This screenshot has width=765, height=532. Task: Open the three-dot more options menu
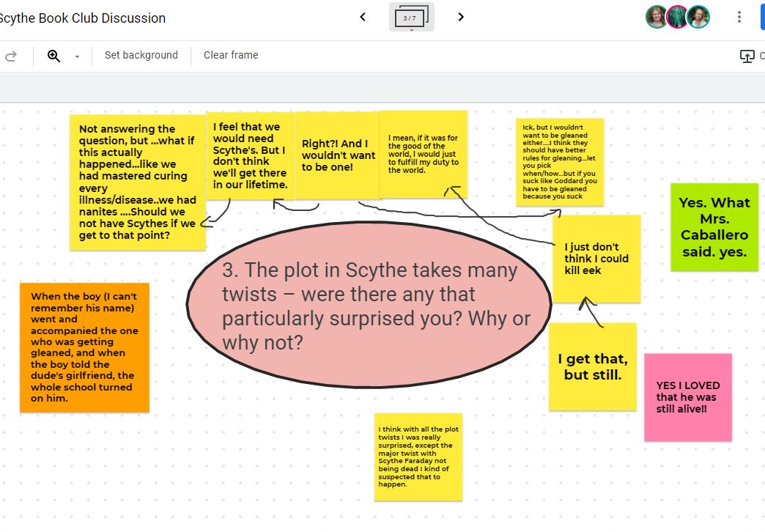click(739, 17)
